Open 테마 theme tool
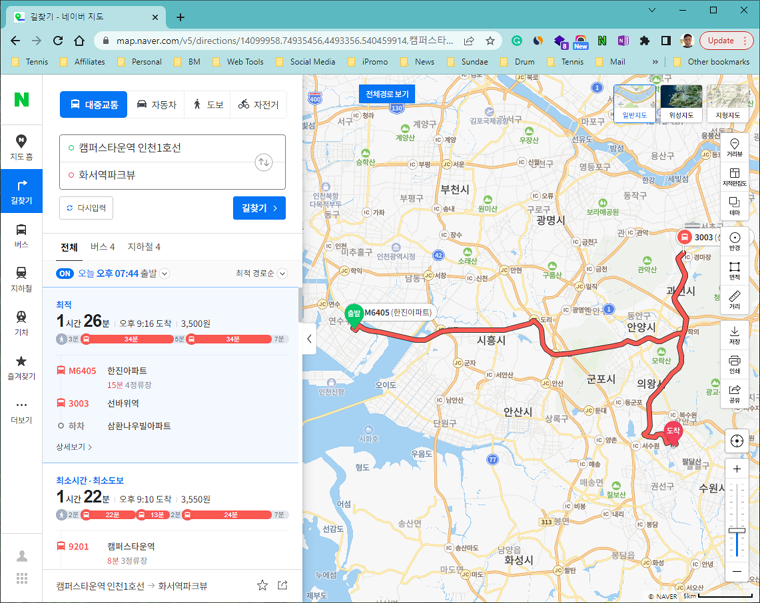 click(x=734, y=206)
